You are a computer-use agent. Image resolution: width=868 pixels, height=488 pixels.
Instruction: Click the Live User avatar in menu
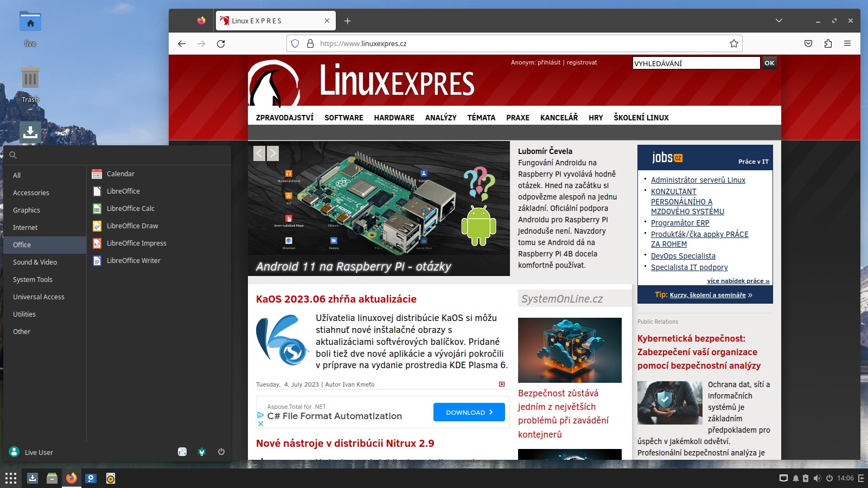click(x=14, y=452)
